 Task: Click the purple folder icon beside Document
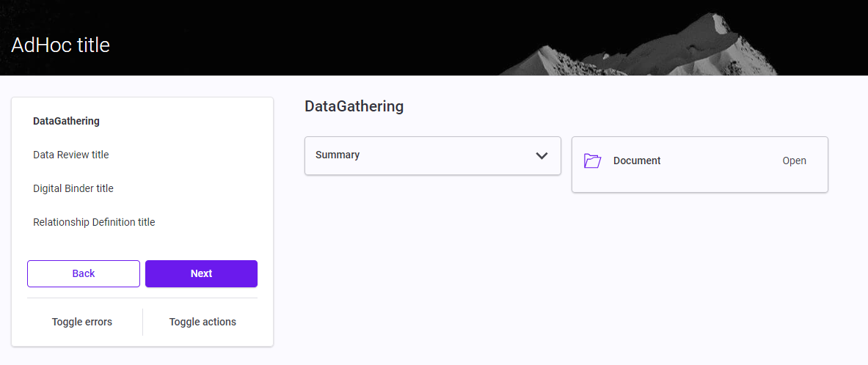coord(592,161)
